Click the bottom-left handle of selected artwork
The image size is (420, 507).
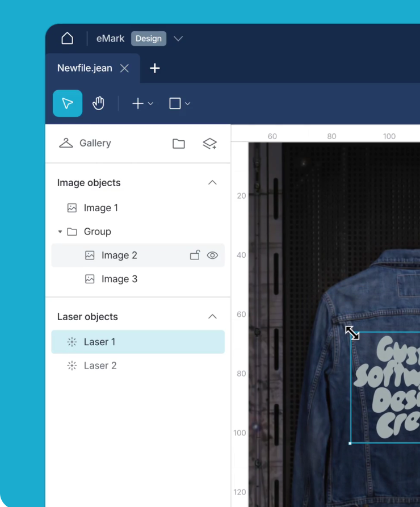point(350,443)
